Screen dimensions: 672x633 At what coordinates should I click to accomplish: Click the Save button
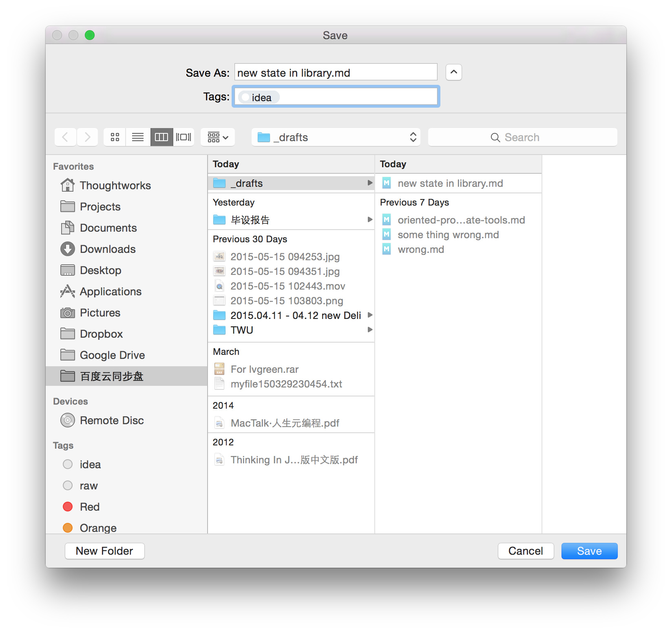(x=589, y=551)
